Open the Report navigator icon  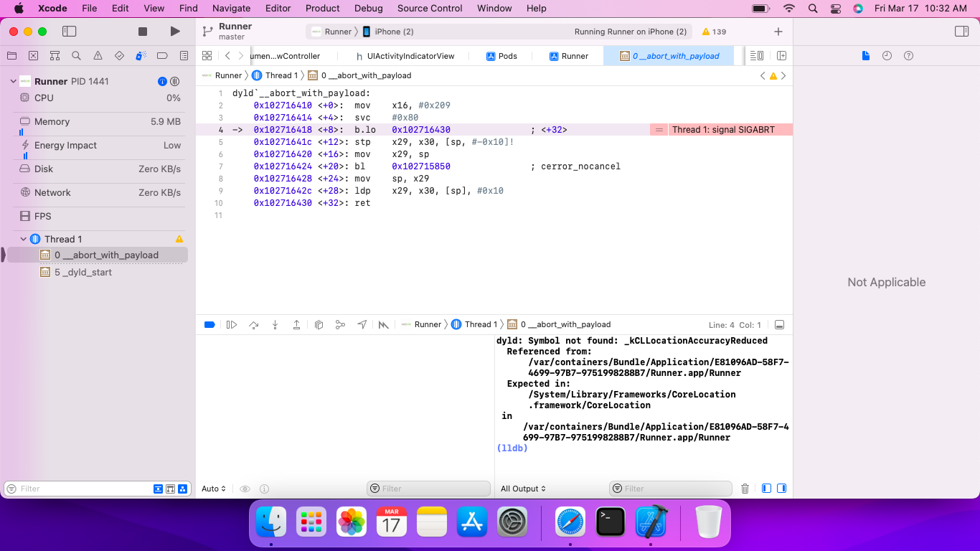click(x=184, y=56)
